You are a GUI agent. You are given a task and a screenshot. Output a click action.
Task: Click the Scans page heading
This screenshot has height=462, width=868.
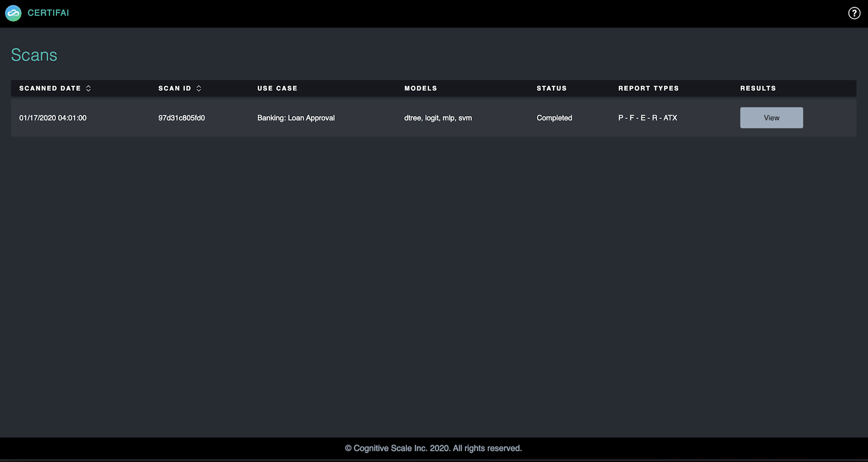point(34,55)
